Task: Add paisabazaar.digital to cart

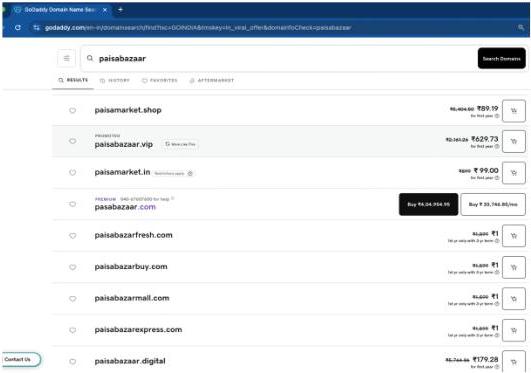Action: pyautogui.click(x=514, y=361)
